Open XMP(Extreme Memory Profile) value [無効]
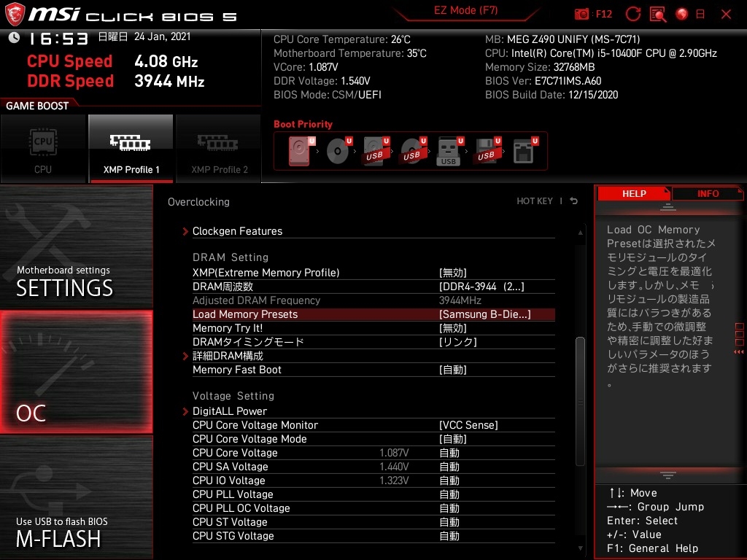The height and width of the screenshot is (560, 747). pyautogui.click(x=452, y=273)
